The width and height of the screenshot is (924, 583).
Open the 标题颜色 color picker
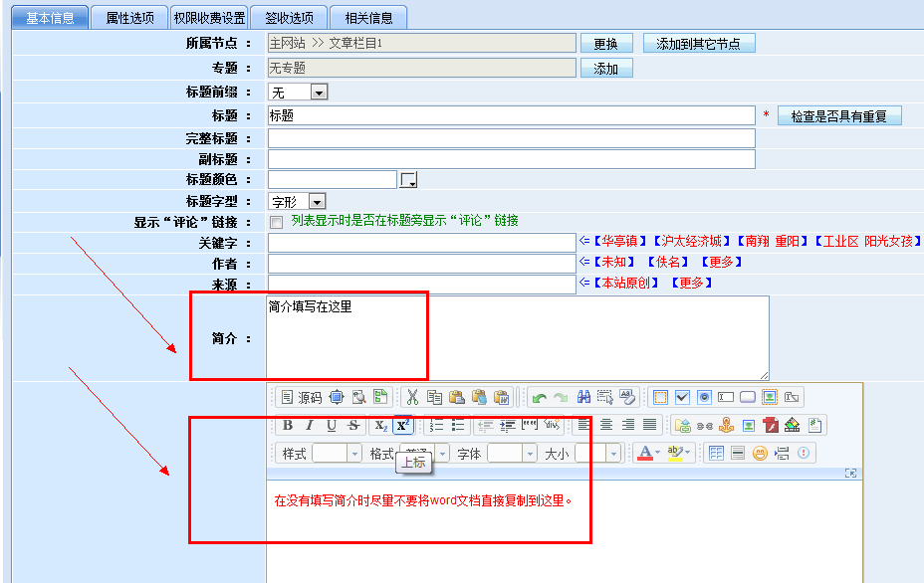408,180
